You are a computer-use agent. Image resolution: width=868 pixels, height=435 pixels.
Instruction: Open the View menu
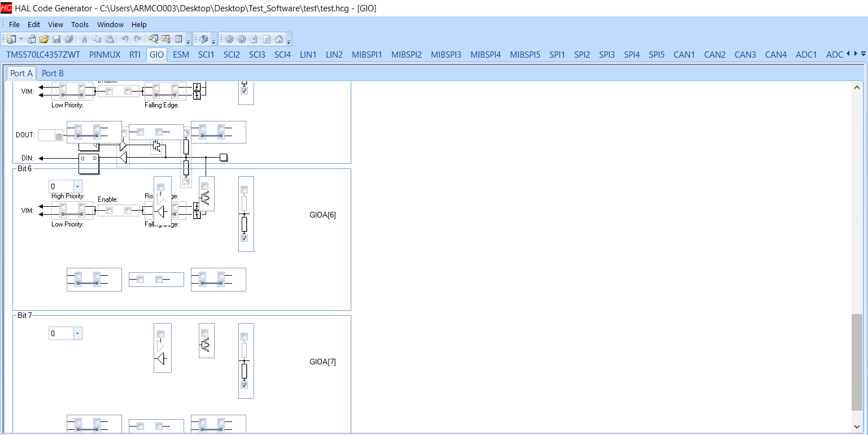(56, 24)
